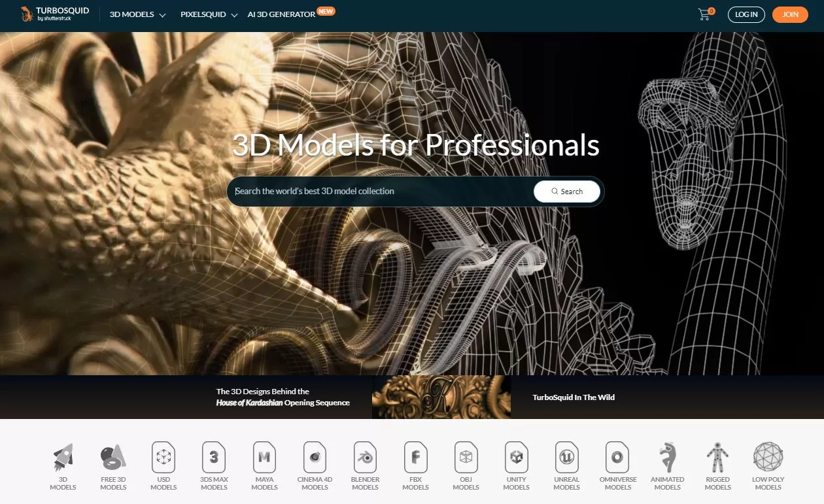
Task: Open the TurboSquid logo homepage
Action: [56, 14]
